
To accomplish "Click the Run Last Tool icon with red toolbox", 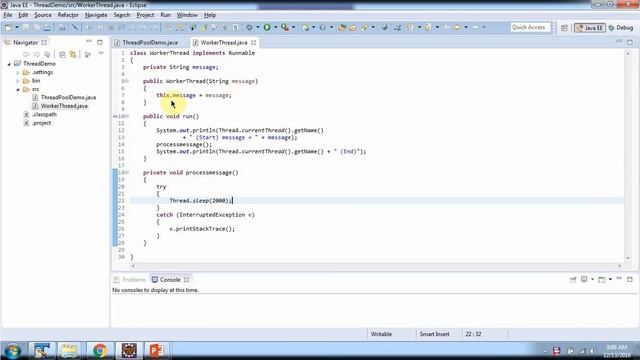I will pos(284,27).
